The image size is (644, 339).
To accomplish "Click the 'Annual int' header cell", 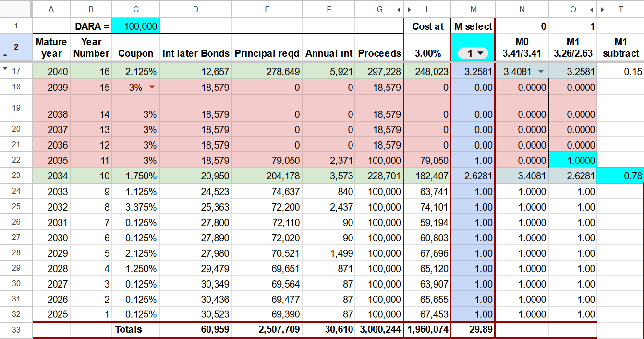I will (329, 48).
